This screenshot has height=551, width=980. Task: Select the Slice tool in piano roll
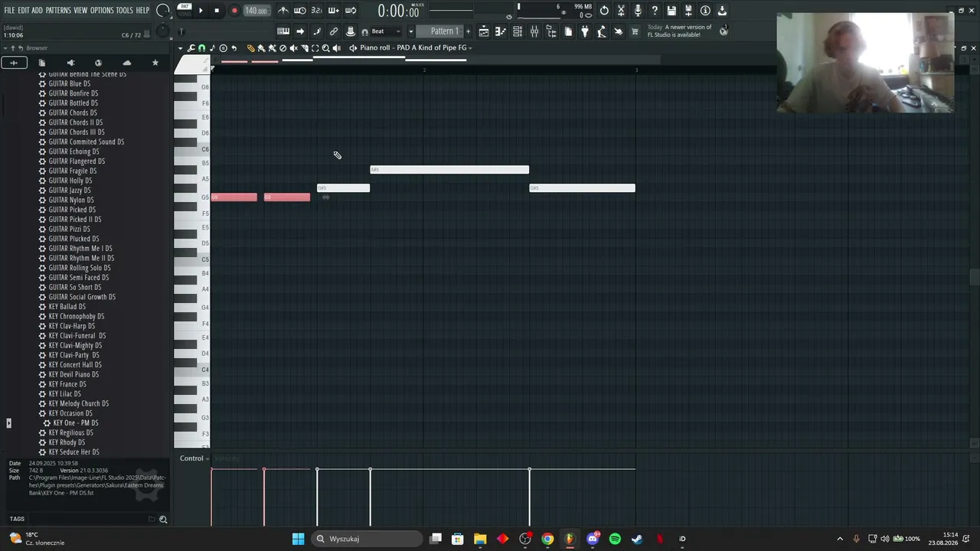[304, 48]
